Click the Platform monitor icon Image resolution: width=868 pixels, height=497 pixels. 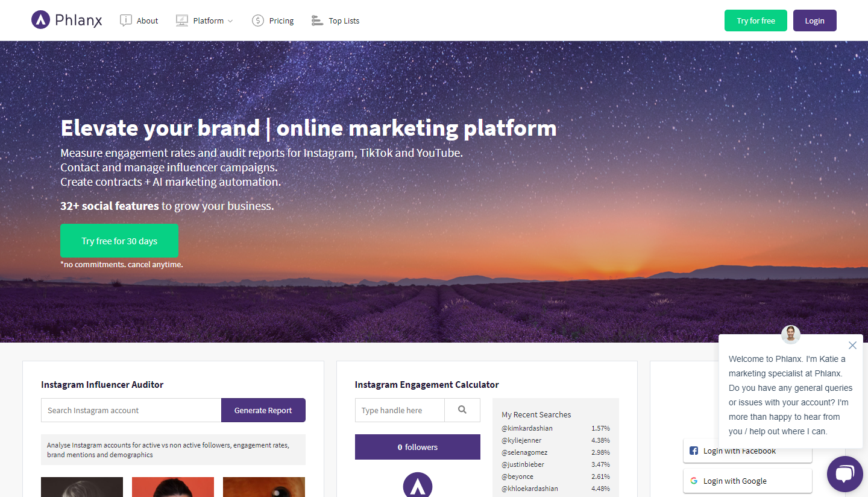click(x=182, y=21)
